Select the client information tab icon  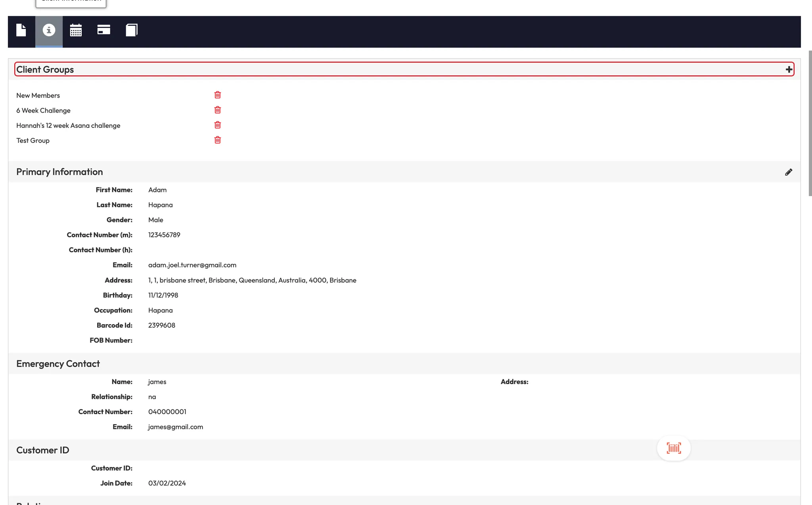click(x=49, y=30)
